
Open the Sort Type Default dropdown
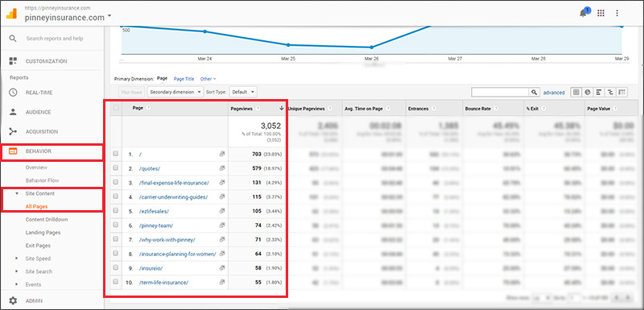243,92
